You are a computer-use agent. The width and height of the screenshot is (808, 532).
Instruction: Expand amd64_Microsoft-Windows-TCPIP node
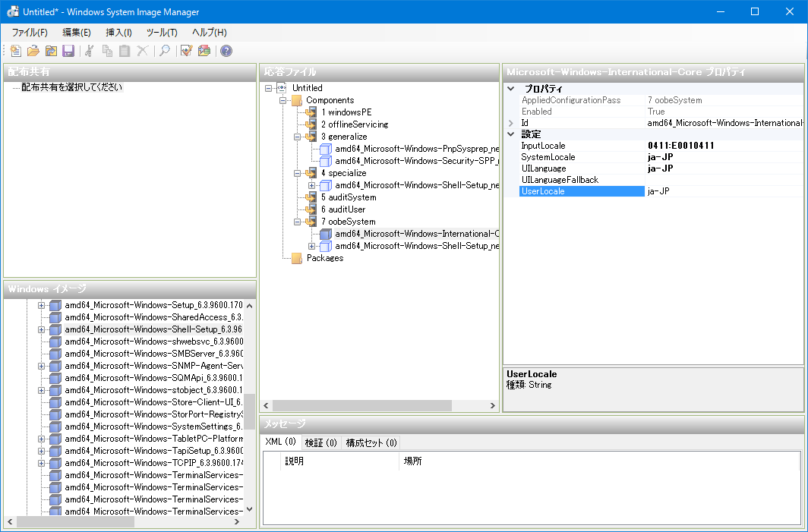pyautogui.click(x=41, y=464)
